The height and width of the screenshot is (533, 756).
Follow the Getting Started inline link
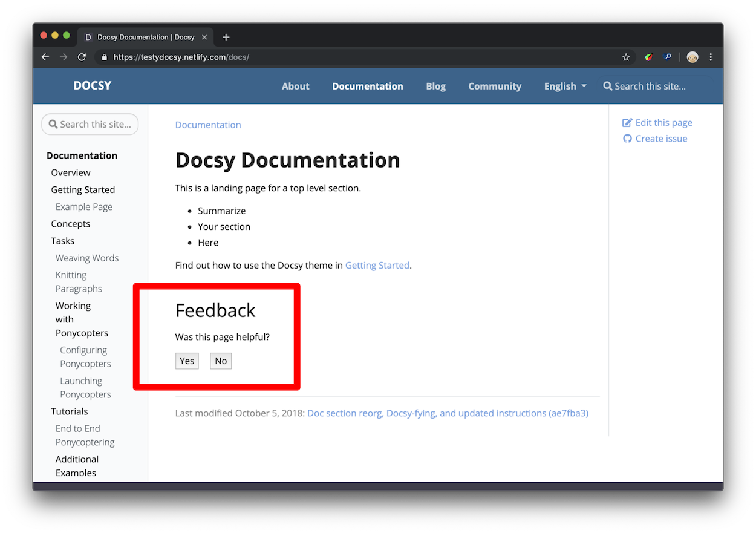click(x=377, y=265)
